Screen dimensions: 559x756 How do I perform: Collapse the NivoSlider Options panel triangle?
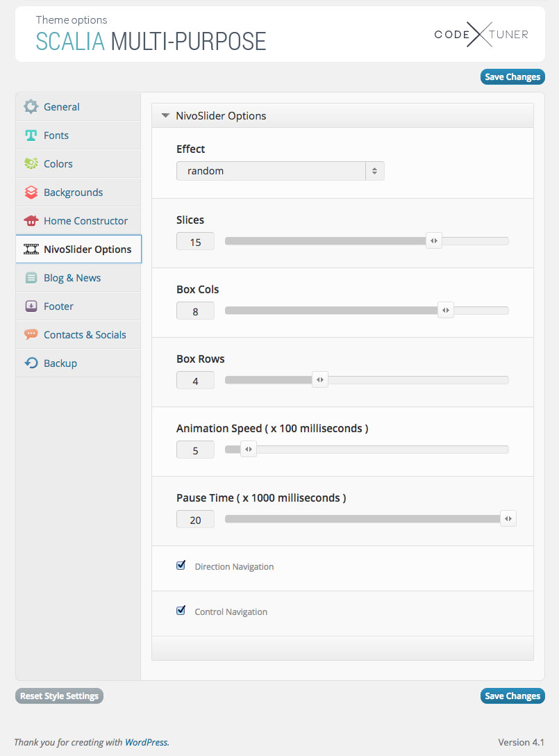coord(165,116)
